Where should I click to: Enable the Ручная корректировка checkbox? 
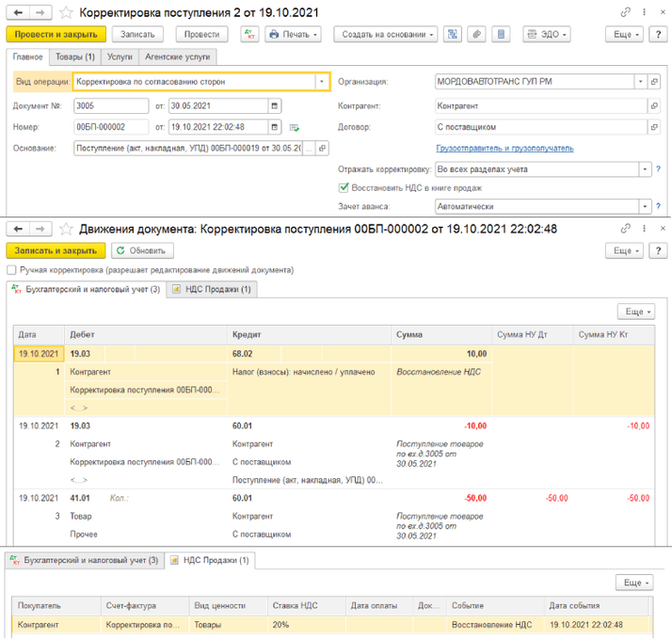(x=11, y=270)
